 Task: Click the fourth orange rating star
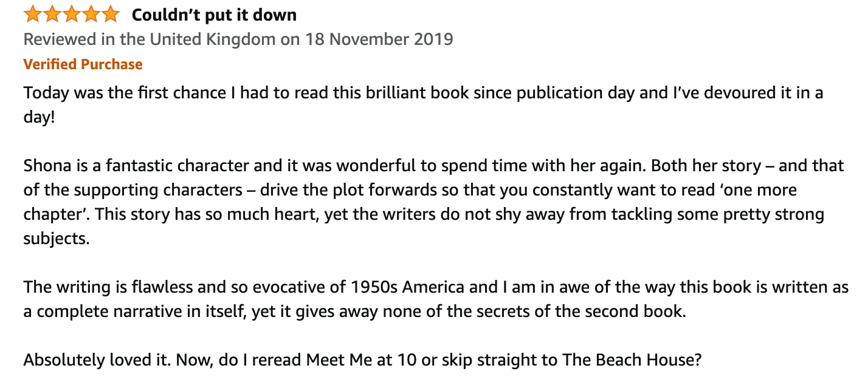coord(91,14)
